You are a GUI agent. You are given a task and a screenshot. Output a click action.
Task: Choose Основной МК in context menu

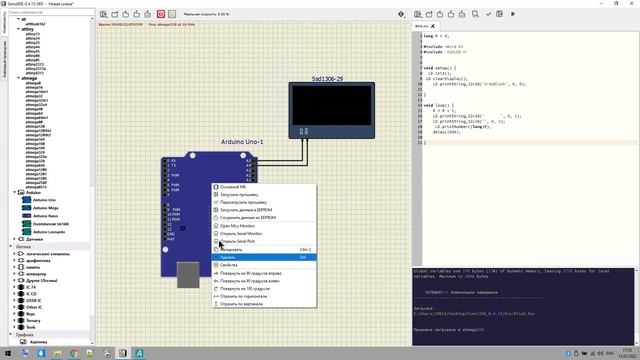[x=264, y=187]
